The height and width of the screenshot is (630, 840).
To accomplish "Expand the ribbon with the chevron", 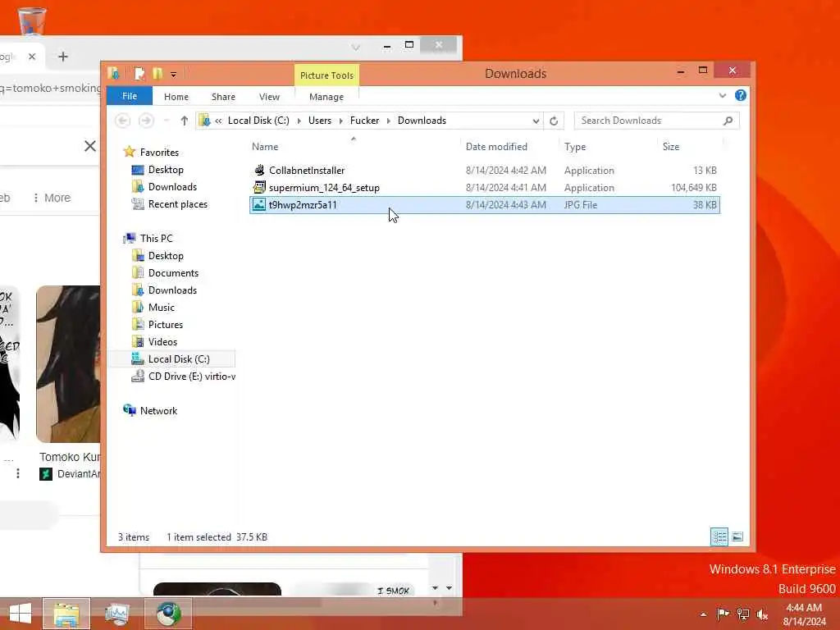I will [722, 95].
